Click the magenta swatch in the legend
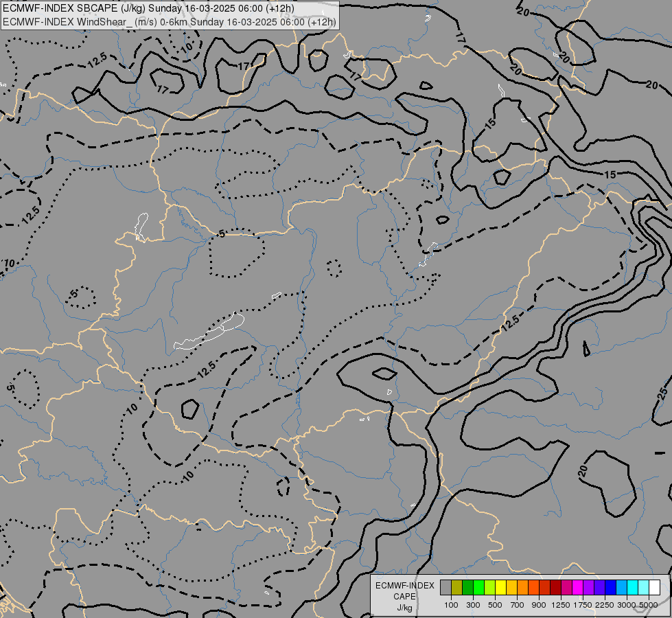 pyautogui.click(x=577, y=588)
